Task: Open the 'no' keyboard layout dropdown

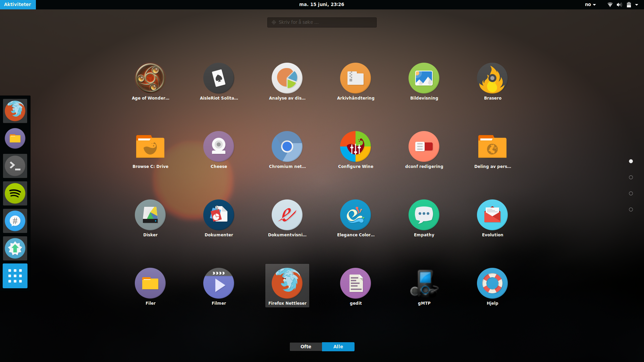Action: click(x=590, y=4)
